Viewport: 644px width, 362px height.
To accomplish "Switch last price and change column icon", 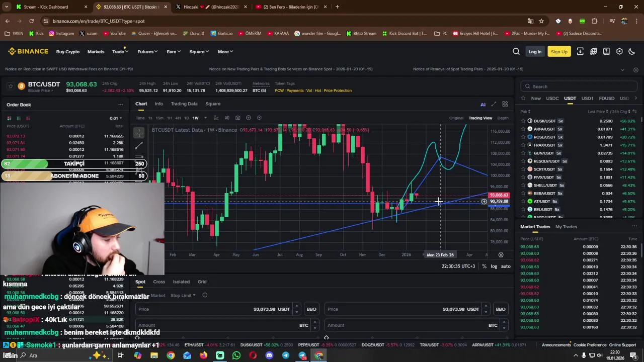I will coord(634,112).
